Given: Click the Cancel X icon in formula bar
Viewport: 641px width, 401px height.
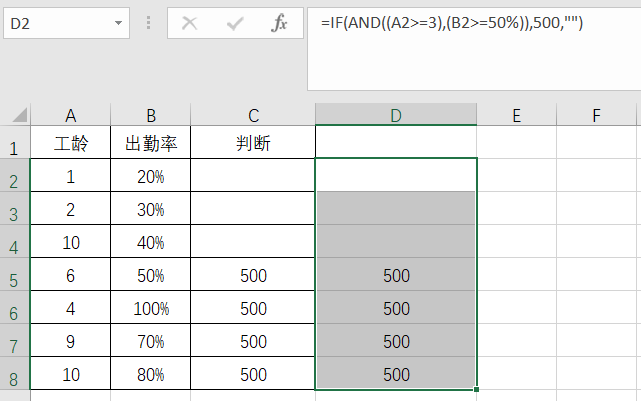Looking at the screenshot, I should coord(190,23).
